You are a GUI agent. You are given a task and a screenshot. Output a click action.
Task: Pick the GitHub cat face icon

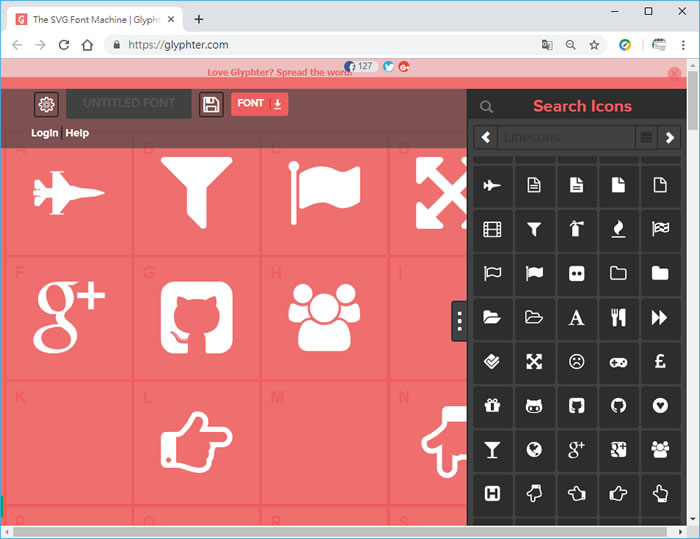point(534,406)
